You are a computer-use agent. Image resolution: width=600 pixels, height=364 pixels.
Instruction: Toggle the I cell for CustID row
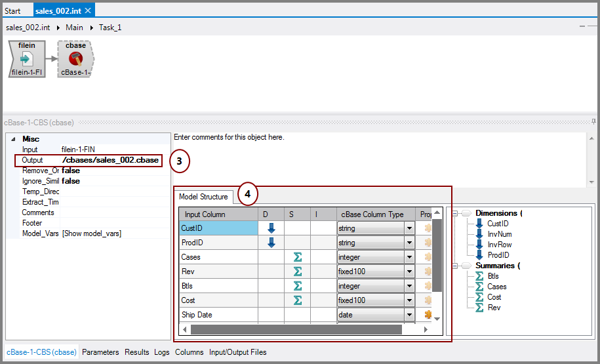(323, 228)
